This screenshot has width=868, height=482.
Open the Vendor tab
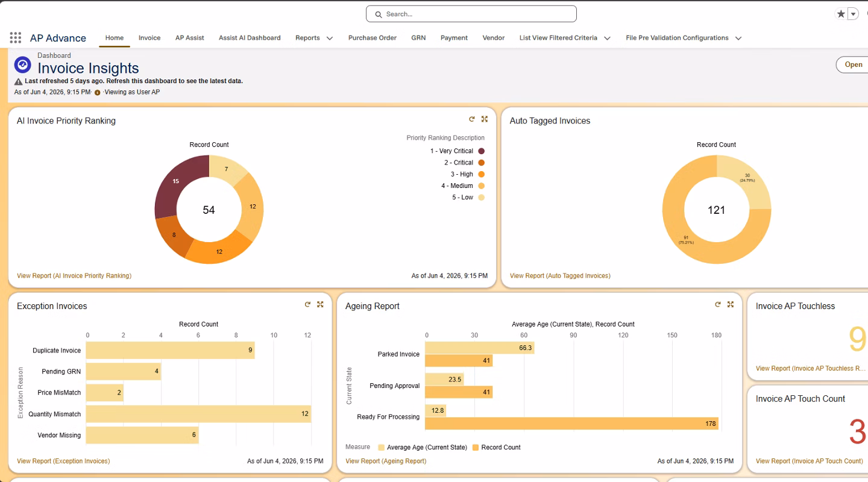point(494,37)
